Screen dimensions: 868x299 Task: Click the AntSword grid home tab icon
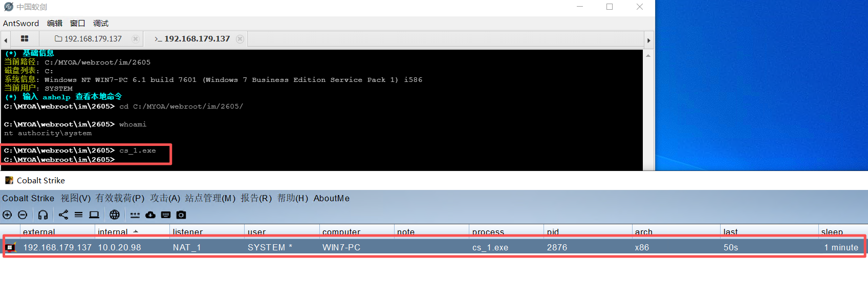coord(25,39)
